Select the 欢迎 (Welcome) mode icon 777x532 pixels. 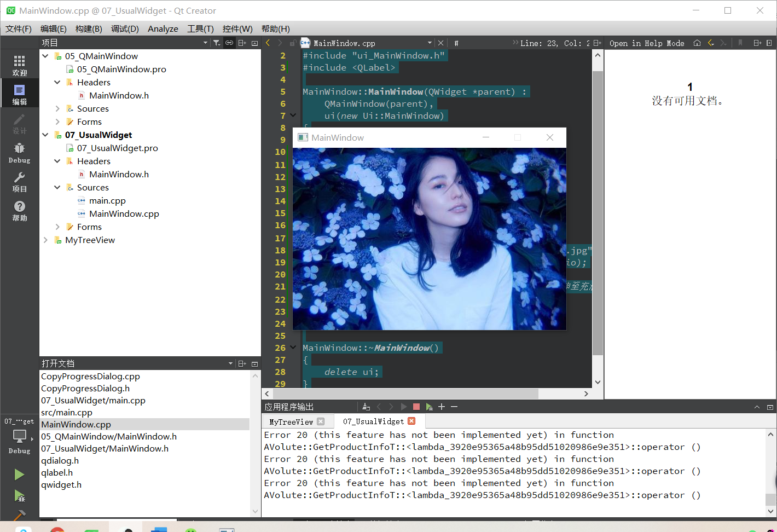pyautogui.click(x=20, y=65)
